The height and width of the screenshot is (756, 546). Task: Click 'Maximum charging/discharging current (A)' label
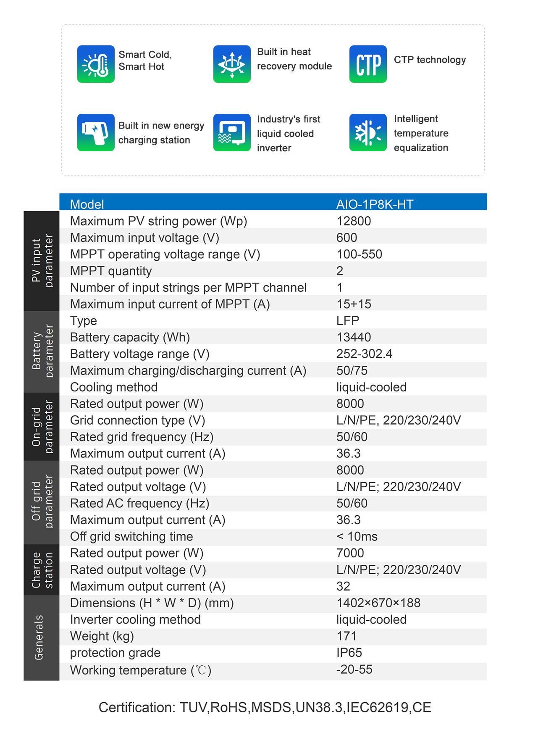coord(188,370)
